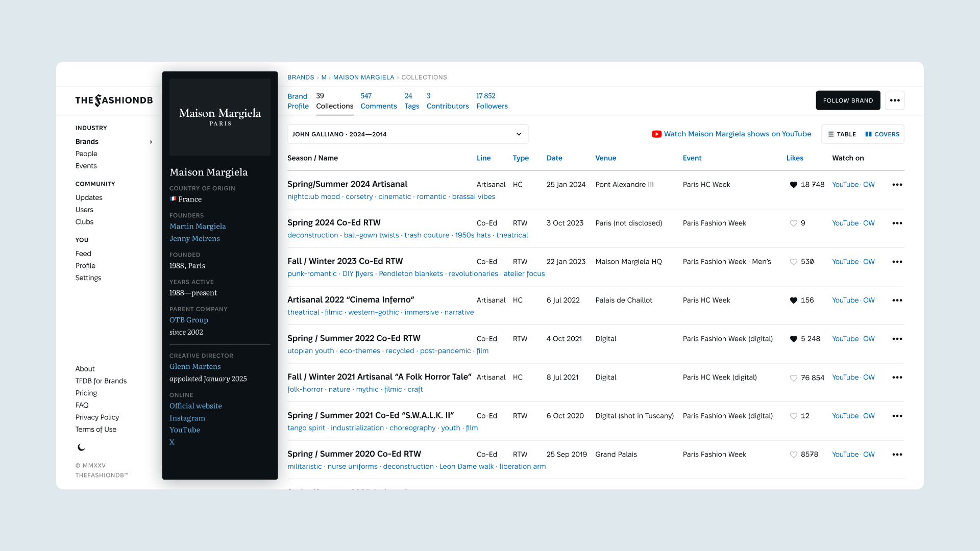Open OTB Group parent company link
980x551 pixels.
[189, 320]
